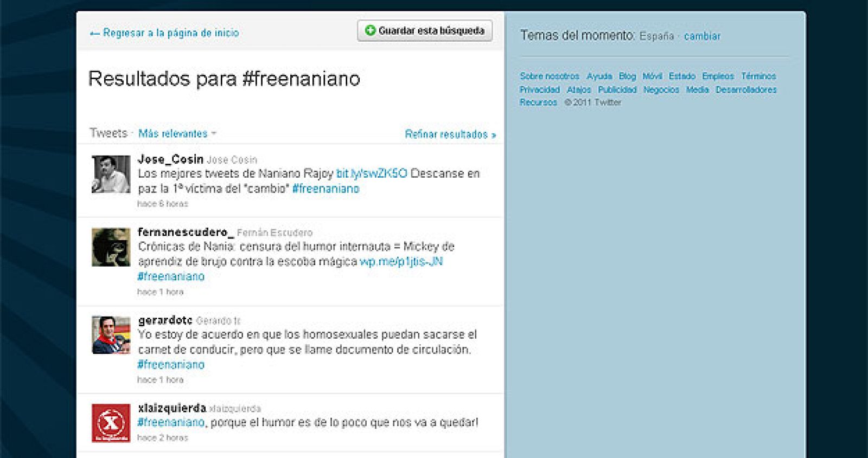
Task: Click the 'Temas del momento' heading
Action: pyautogui.click(x=577, y=36)
